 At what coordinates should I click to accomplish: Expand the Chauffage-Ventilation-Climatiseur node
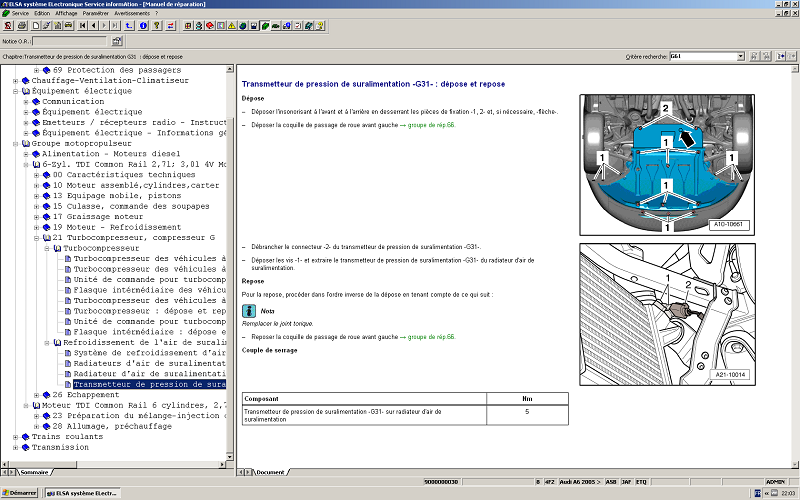[15, 81]
